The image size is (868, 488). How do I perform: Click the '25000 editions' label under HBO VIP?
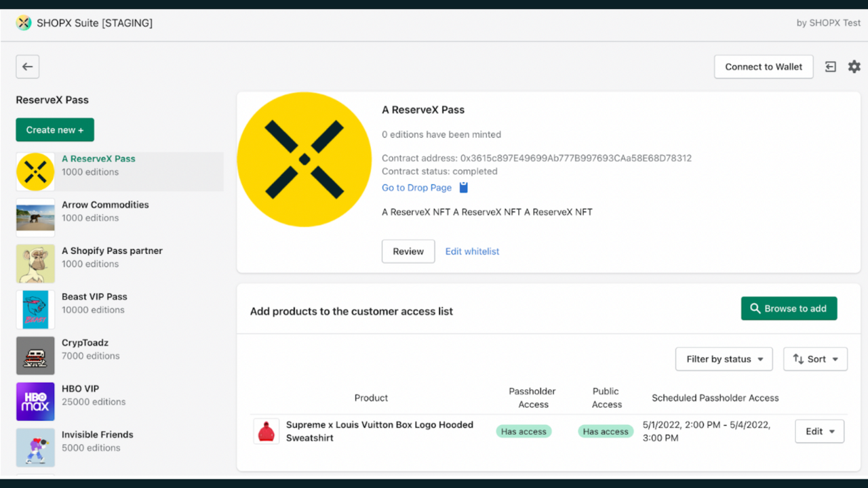(94, 402)
